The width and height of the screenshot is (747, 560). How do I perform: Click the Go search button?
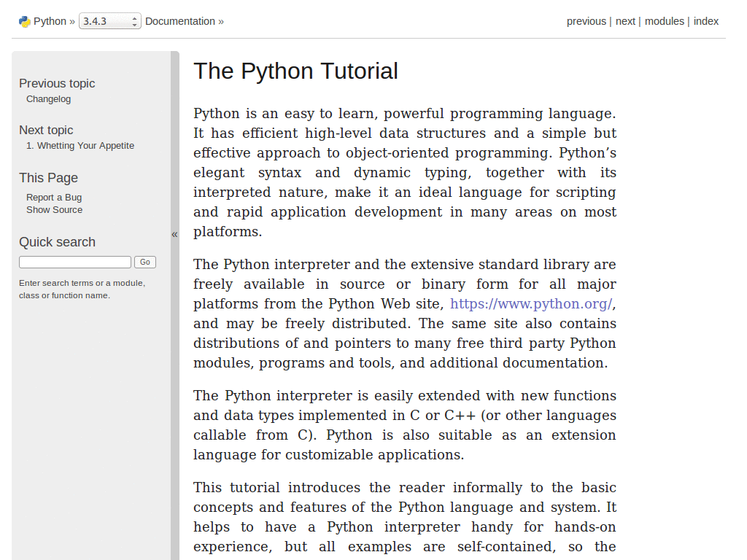click(145, 262)
